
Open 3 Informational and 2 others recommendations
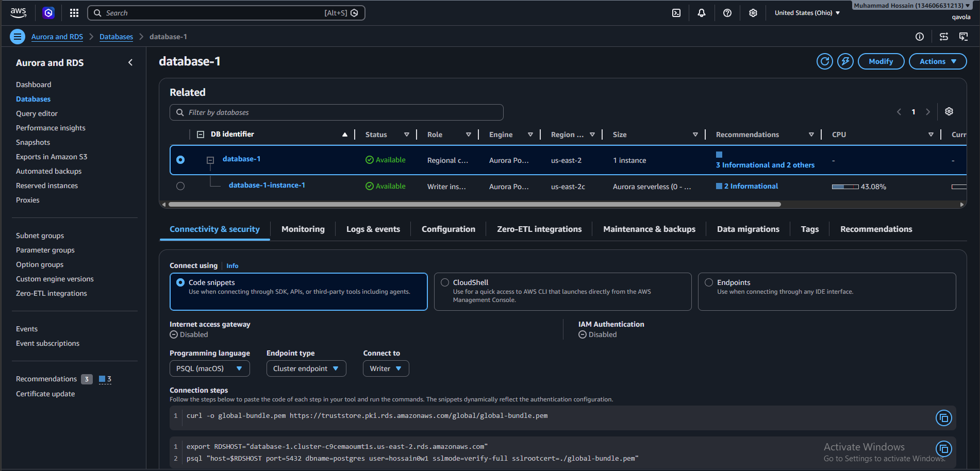(x=765, y=165)
